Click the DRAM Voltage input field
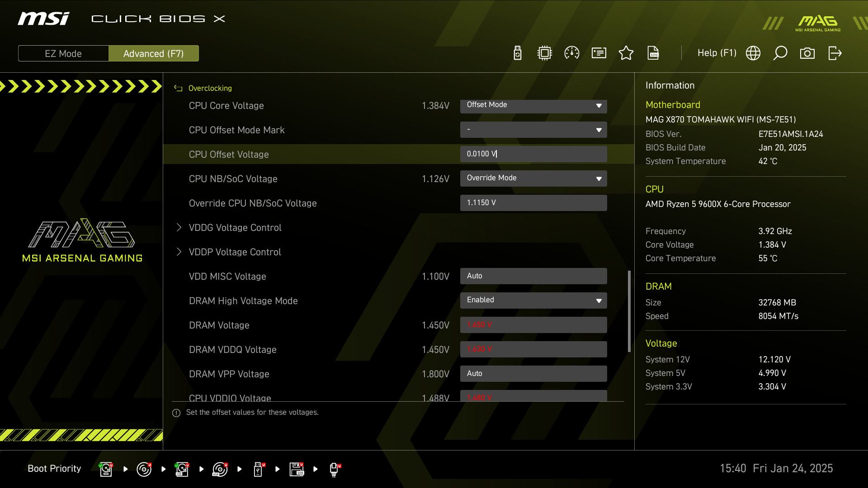This screenshot has width=868, height=488. coord(533,325)
